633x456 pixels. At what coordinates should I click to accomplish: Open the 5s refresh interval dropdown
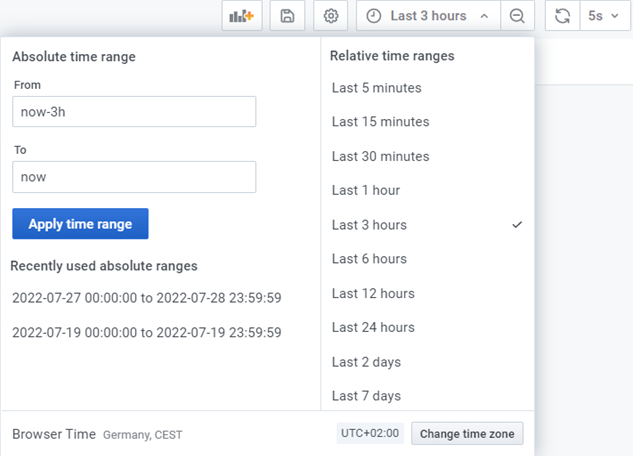(605, 16)
